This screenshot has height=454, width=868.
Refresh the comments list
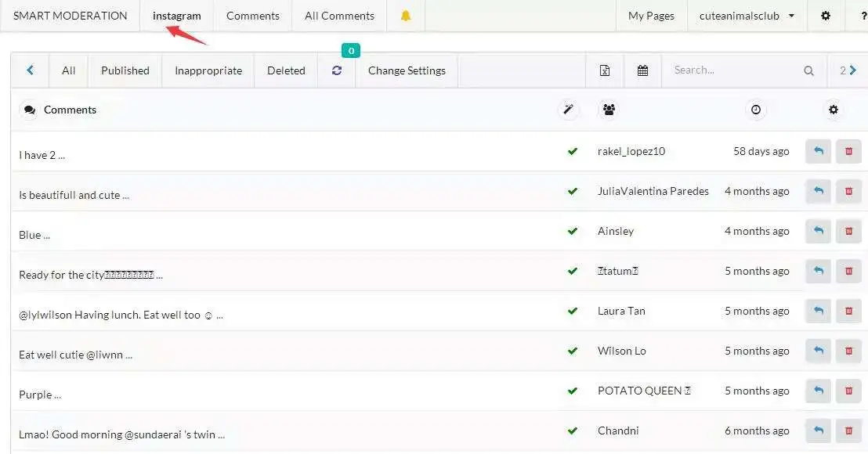pos(337,70)
